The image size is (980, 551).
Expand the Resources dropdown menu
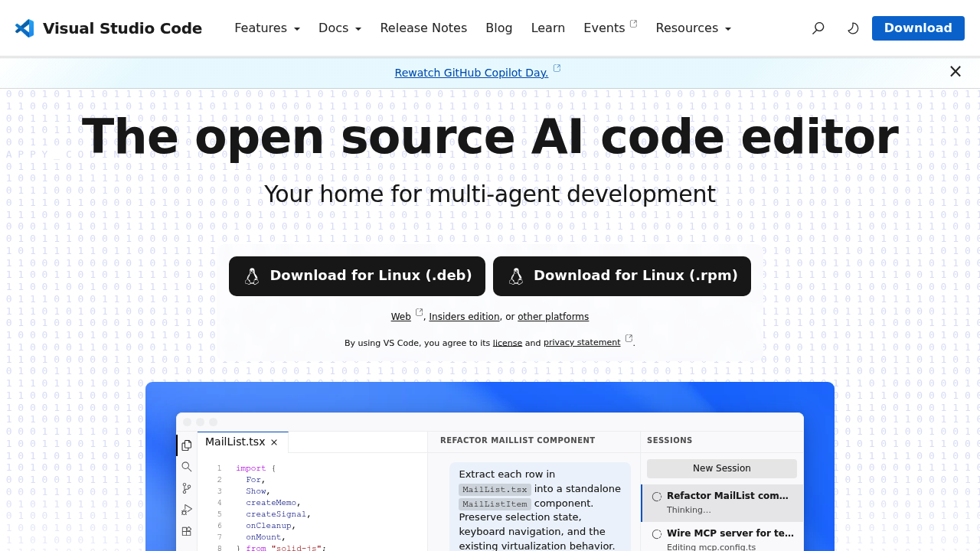click(694, 28)
